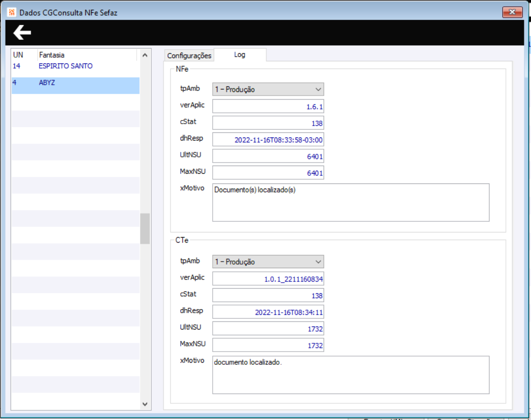
Task: Click UN value 14
Action: coord(16,66)
